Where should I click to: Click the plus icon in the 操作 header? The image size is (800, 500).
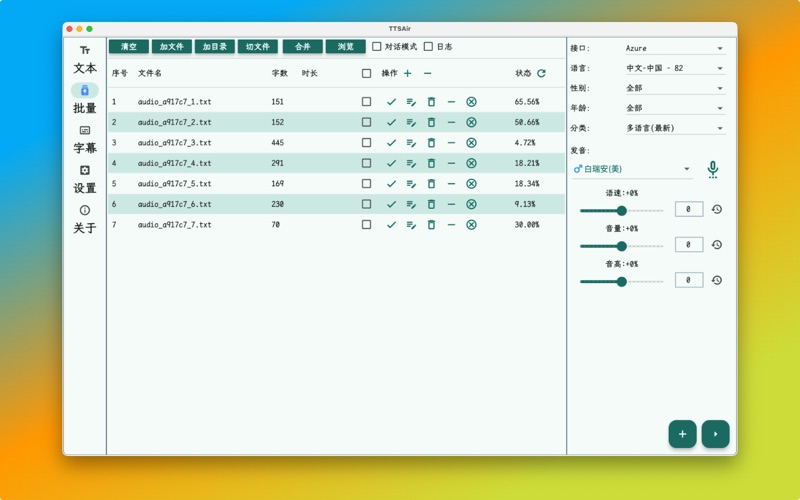pyautogui.click(x=408, y=73)
